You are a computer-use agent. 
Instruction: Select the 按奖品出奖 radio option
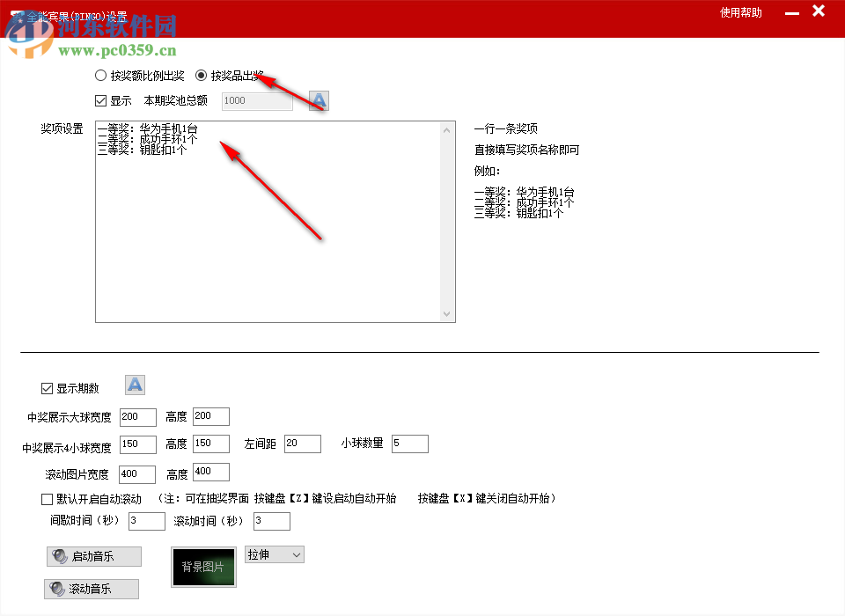(x=202, y=75)
